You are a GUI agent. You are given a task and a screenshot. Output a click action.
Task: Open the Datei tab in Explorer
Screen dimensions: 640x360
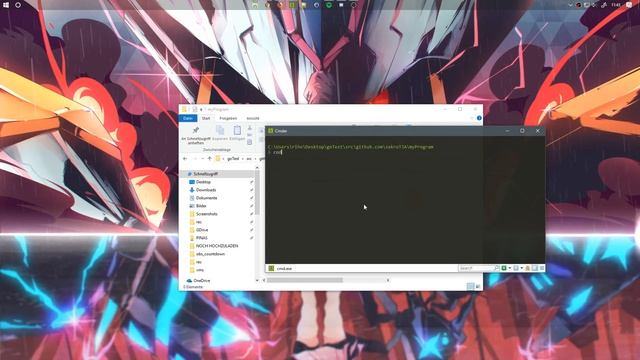tap(188, 118)
